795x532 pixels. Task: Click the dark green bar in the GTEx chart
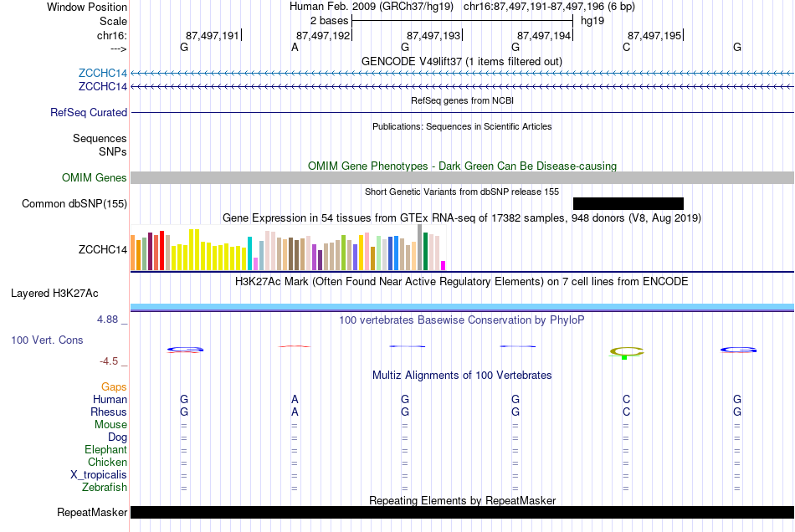coord(425,251)
